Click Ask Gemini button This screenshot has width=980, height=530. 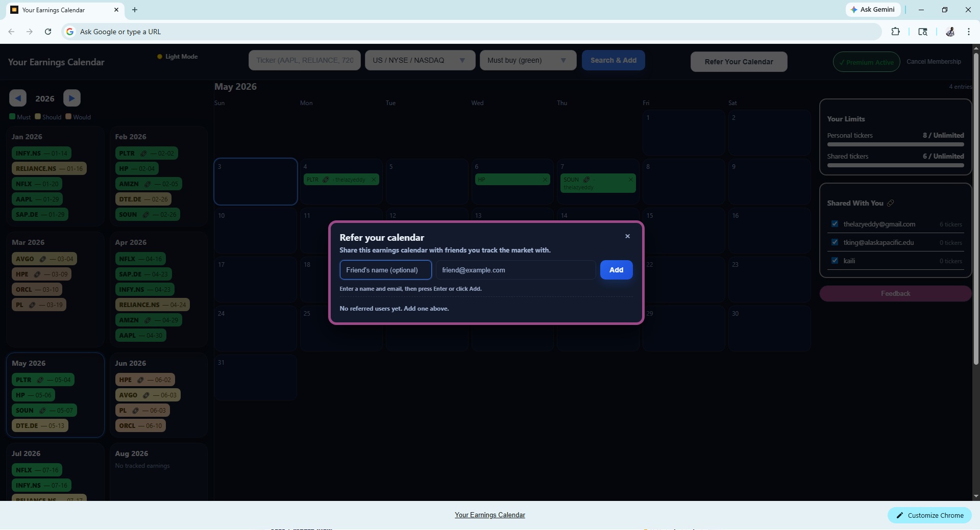tap(872, 10)
